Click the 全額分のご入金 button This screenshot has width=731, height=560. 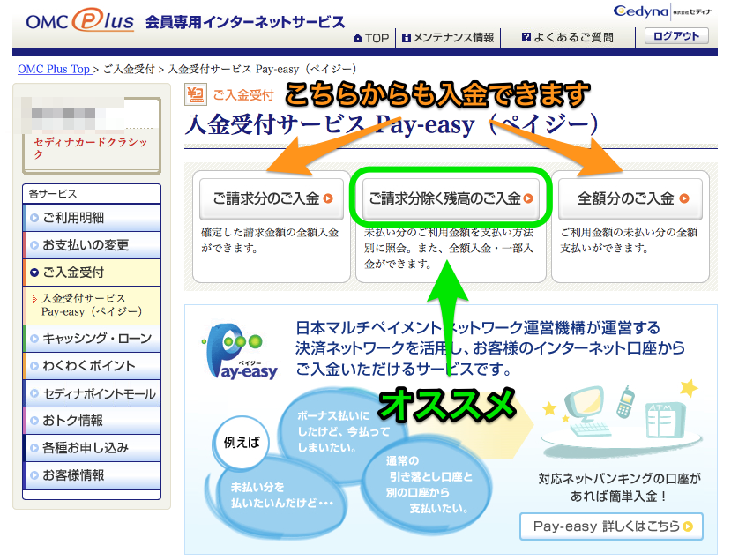pos(630,198)
